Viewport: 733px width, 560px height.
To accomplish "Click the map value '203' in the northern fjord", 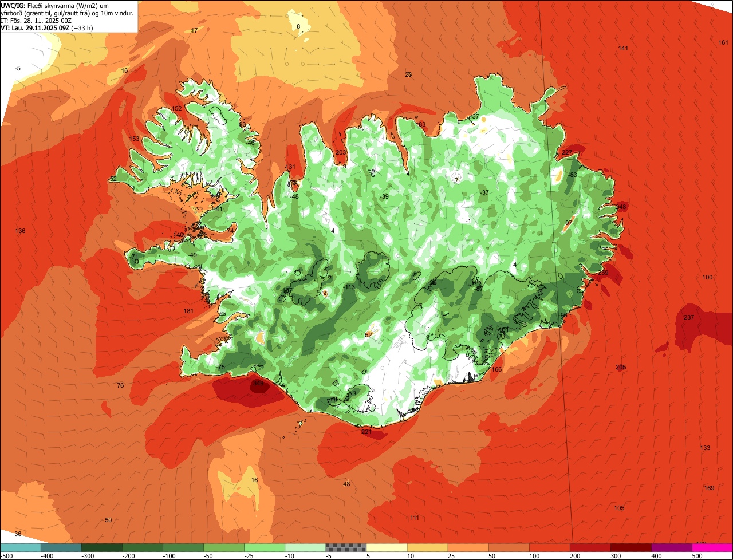I will click(341, 153).
